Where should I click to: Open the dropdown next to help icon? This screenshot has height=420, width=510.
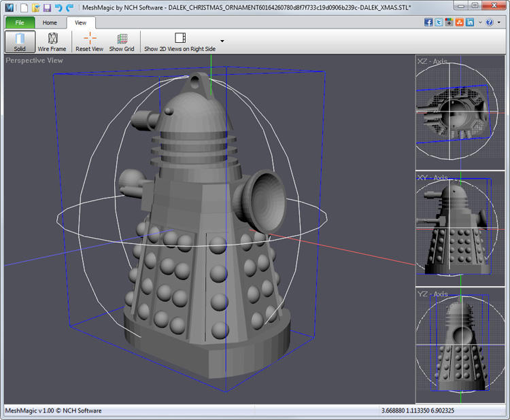click(499, 22)
